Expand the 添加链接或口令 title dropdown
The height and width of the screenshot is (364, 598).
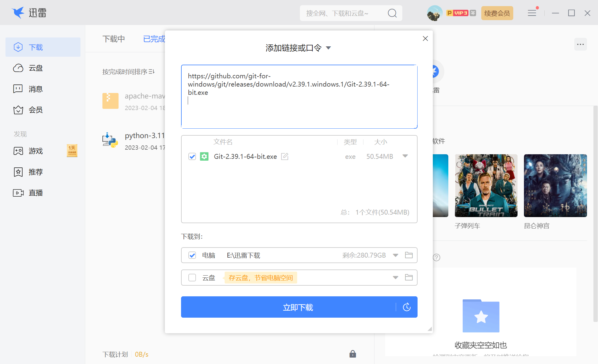pyautogui.click(x=328, y=48)
